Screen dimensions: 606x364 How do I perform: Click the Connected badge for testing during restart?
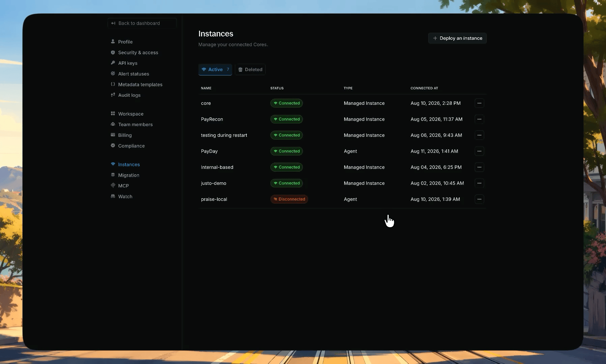pyautogui.click(x=286, y=135)
